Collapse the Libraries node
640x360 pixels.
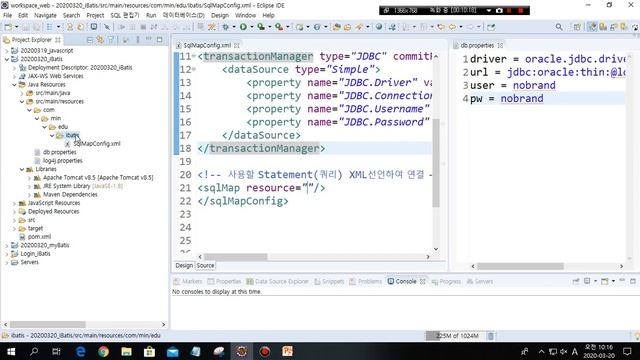22,169
